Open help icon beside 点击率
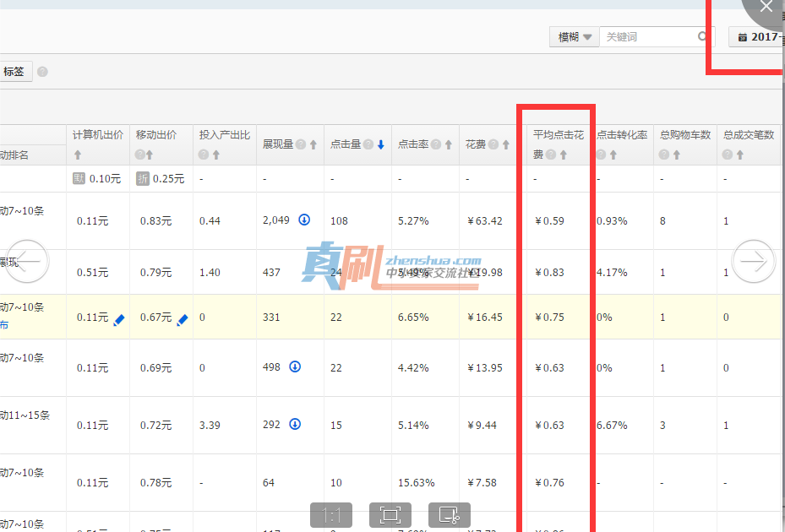This screenshot has height=532, width=785. [x=436, y=144]
